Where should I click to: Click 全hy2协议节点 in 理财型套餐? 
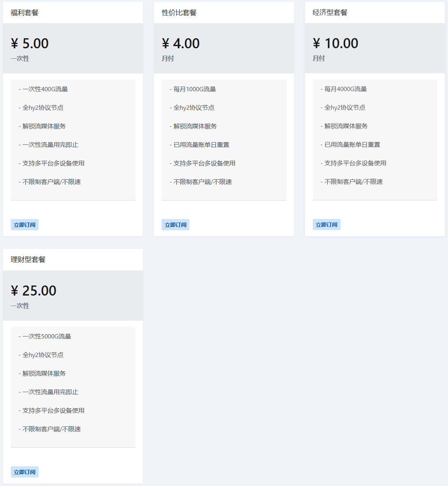click(41, 355)
